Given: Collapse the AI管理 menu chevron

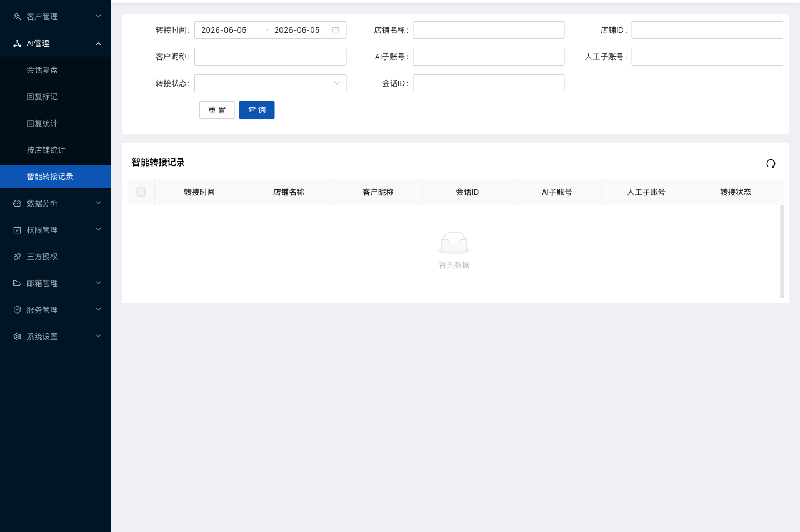Looking at the screenshot, I should pos(98,43).
